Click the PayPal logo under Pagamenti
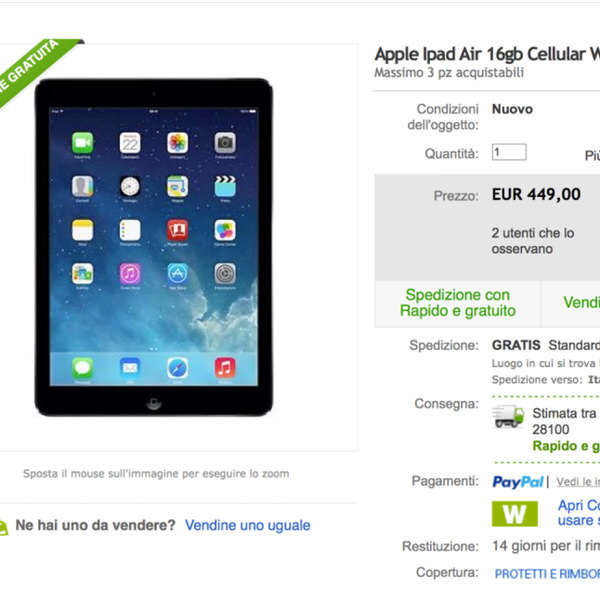Image resolution: width=600 pixels, height=600 pixels. pos(518,482)
